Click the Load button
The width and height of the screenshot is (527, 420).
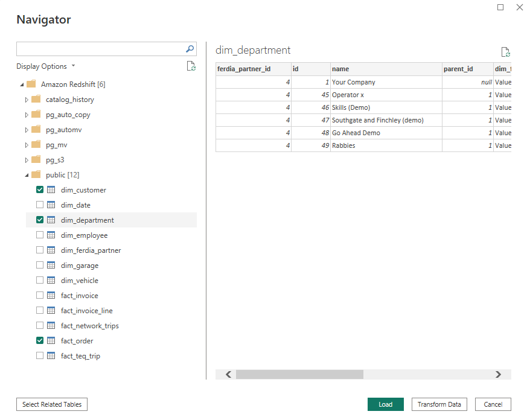pos(386,404)
